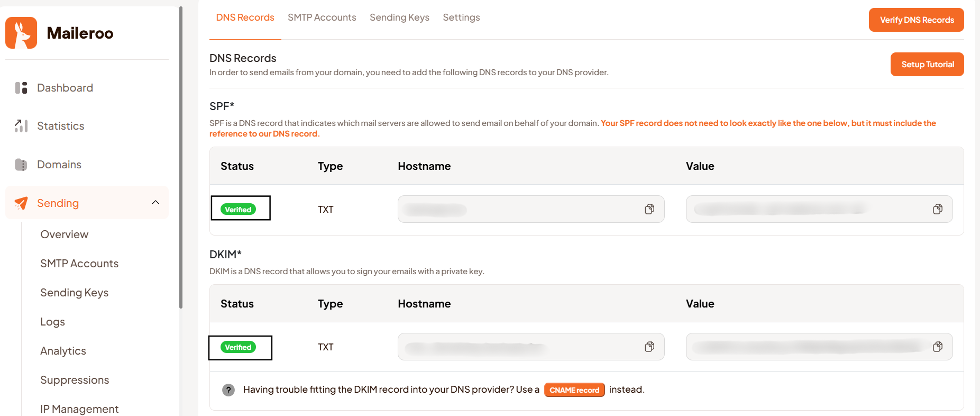Copy the SPF record value

938,209
